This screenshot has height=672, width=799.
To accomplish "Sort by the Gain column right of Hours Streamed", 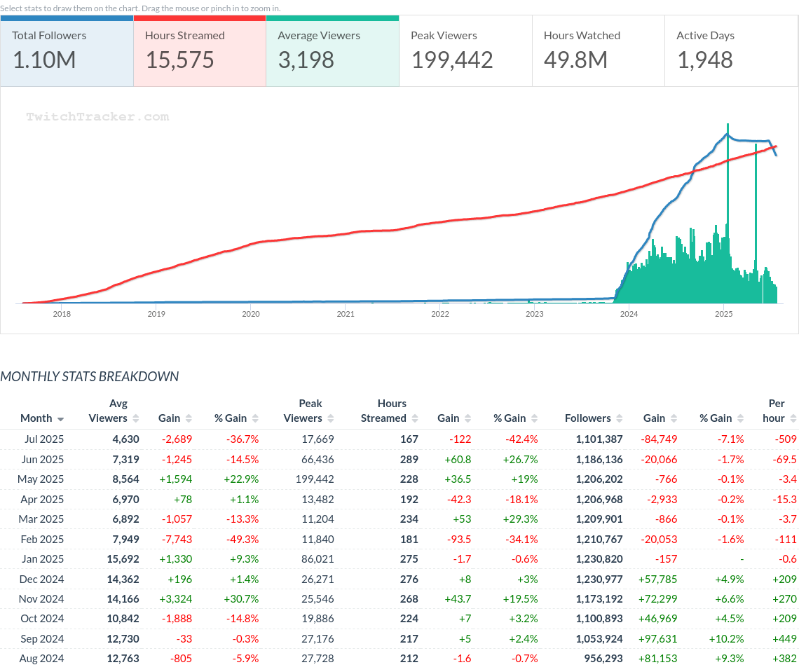I will click(x=467, y=418).
